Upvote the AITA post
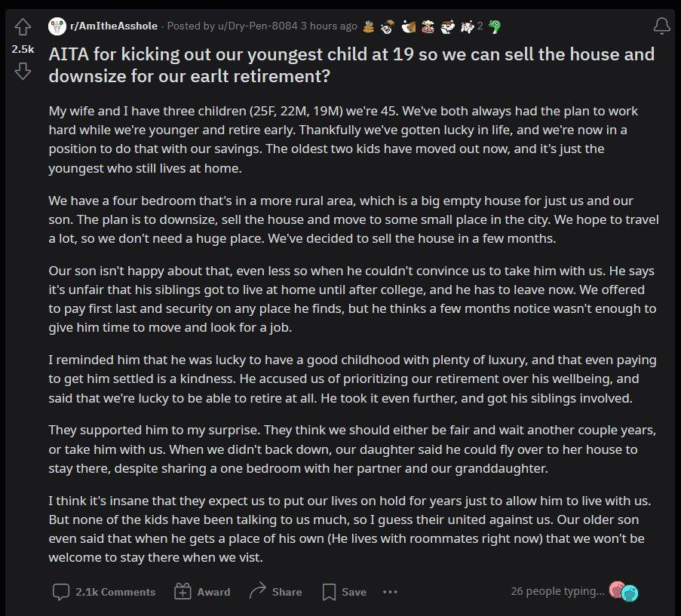The image size is (681, 616). [x=23, y=27]
